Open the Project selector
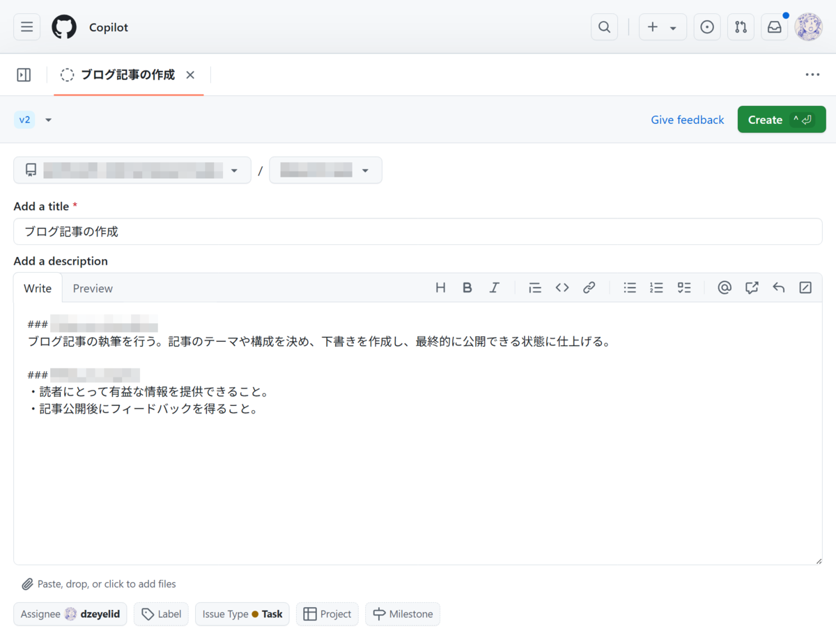This screenshot has height=644, width=836. click(327, 614)
